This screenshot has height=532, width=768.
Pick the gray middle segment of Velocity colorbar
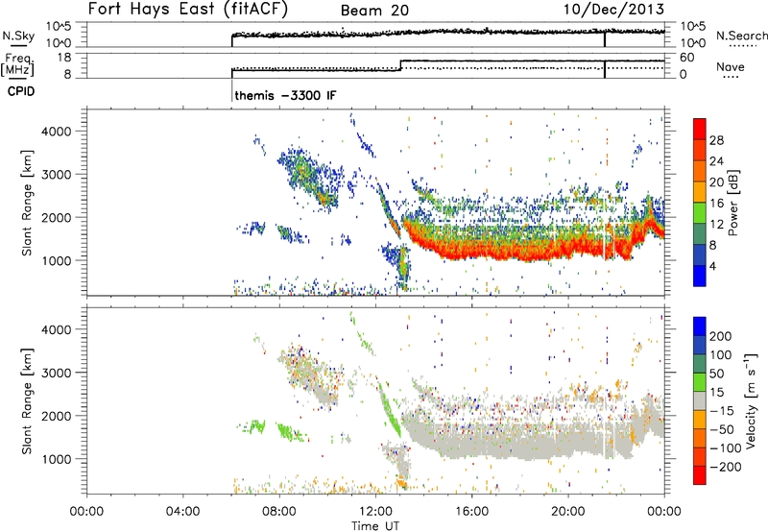pos(700,400)
